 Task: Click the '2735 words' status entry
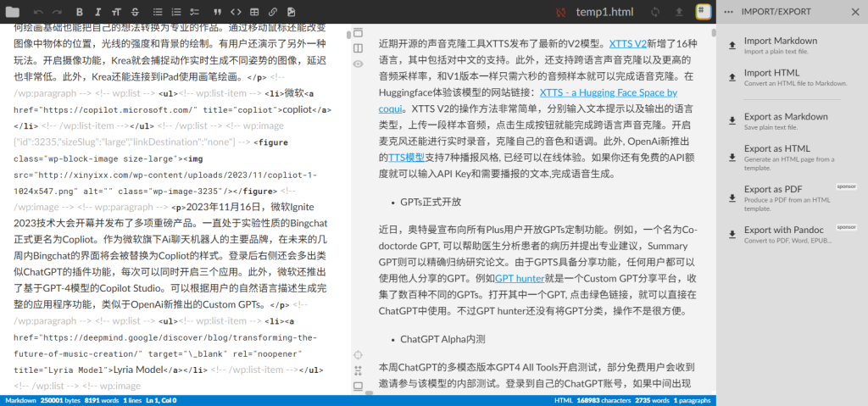652,400
